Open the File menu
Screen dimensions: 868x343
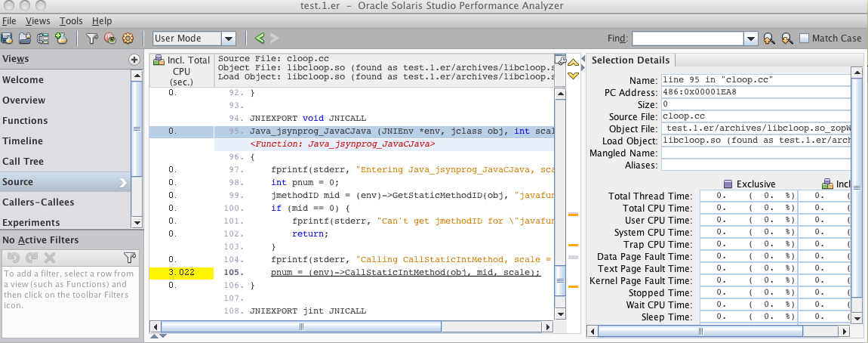(9, 21)
